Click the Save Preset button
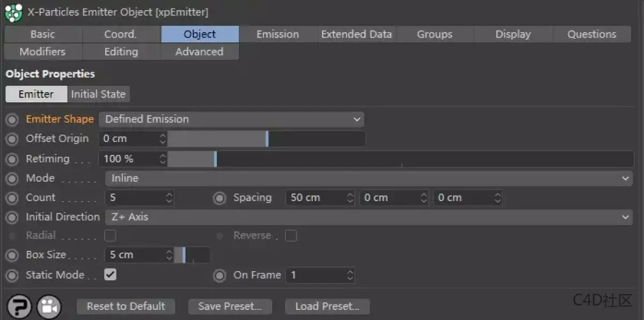Screen dimensions: 644x320 230,306
